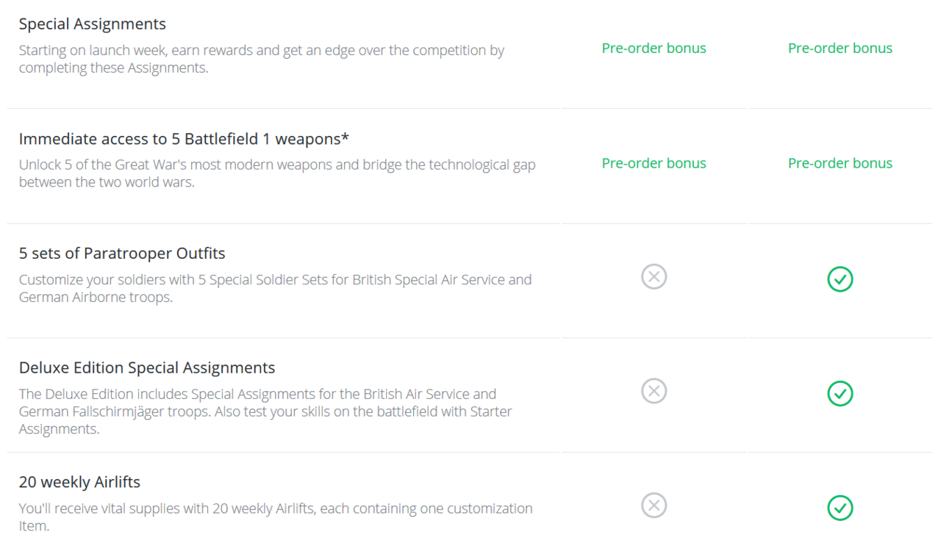The height and width of the screenshot is (560, 941).
Task: Click gray X icon for 20 weekly Airlifts
Action: click(x=654, y=506)
